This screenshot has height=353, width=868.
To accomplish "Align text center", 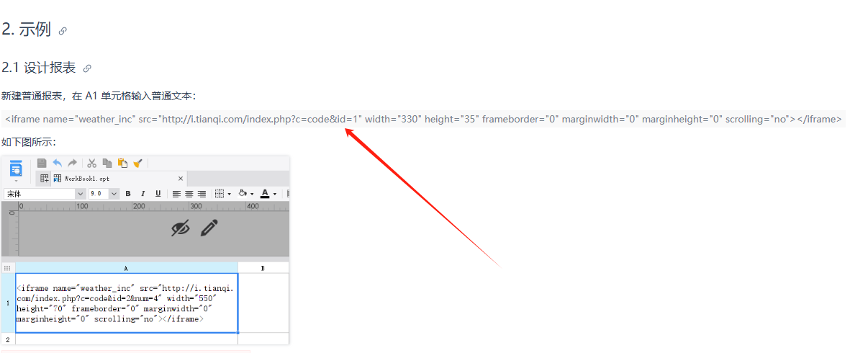I will click(189, 194).
